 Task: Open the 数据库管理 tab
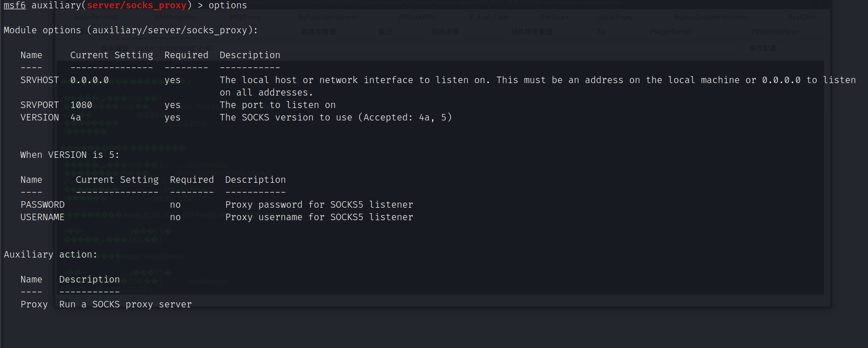pyautogui.click(x=318, y=32)
